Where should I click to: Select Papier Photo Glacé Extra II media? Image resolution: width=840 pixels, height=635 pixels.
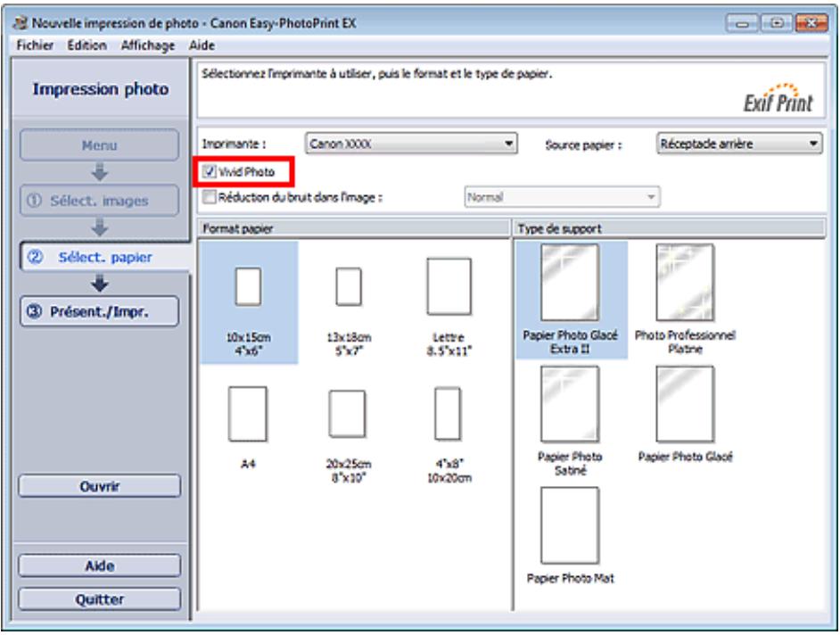click(x=570, y=283)
